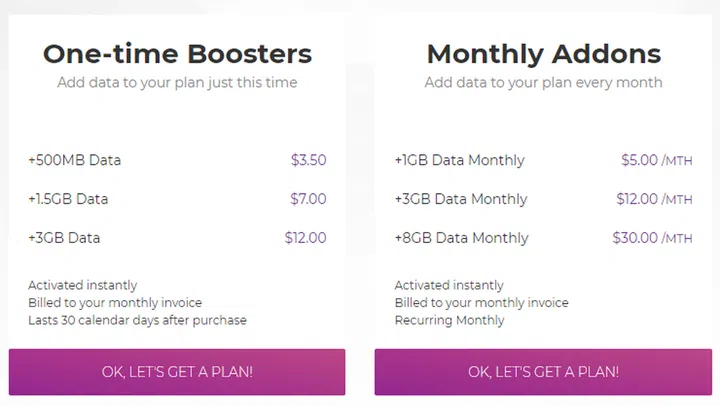The image size is (720, 406).
Task: Click the $7.00 booster price
Action: click(308, 199)
